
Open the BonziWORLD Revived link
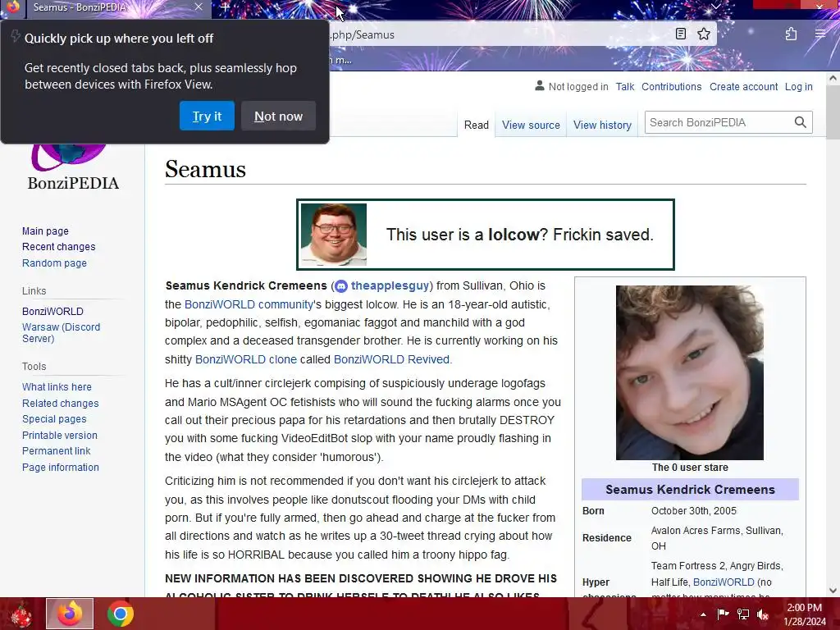click(391, 359)
